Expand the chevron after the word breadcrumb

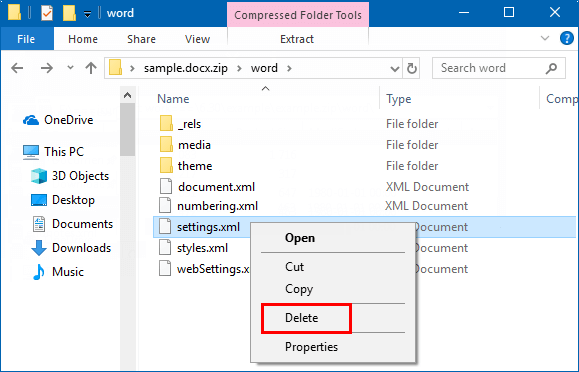coord(289,68)
